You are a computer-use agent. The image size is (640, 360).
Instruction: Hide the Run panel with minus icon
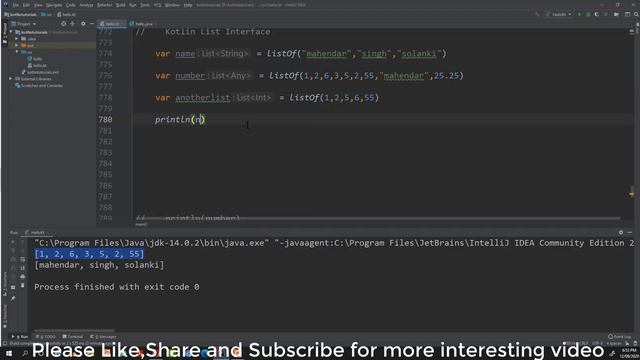tap(630, 232)
